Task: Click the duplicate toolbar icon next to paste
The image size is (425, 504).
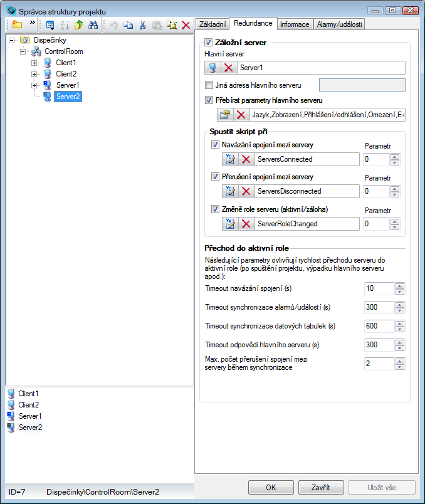Action: [x=172, y=25]
